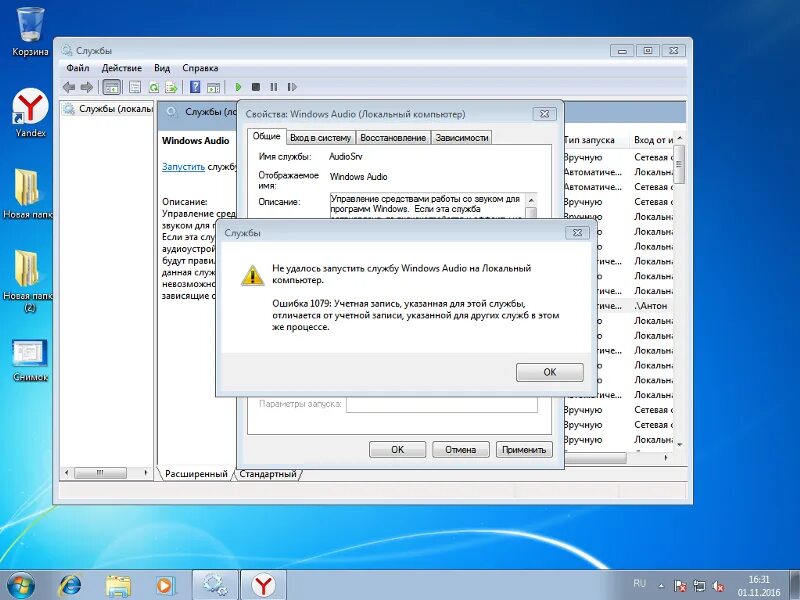Switch to the Расширенный view tab
Screen dimensions: 800x600
click(x=196, y=474)
